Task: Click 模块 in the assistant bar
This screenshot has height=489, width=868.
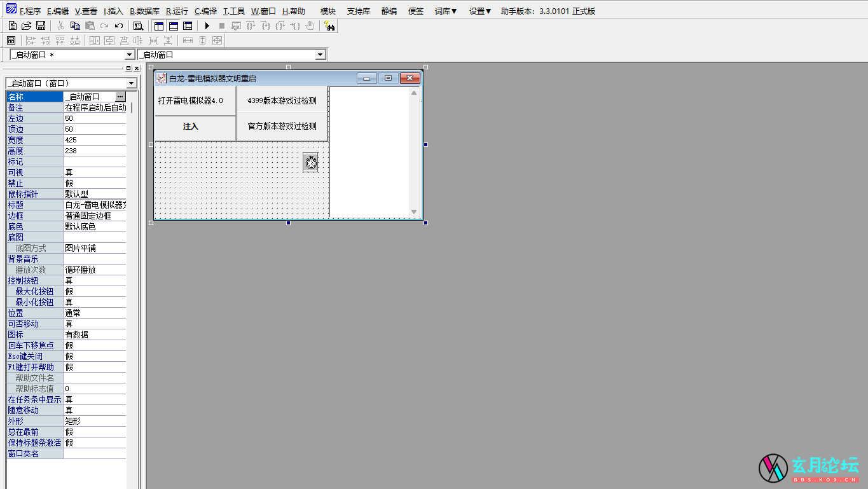Action: pyautogui.click(x=328, y=11)
